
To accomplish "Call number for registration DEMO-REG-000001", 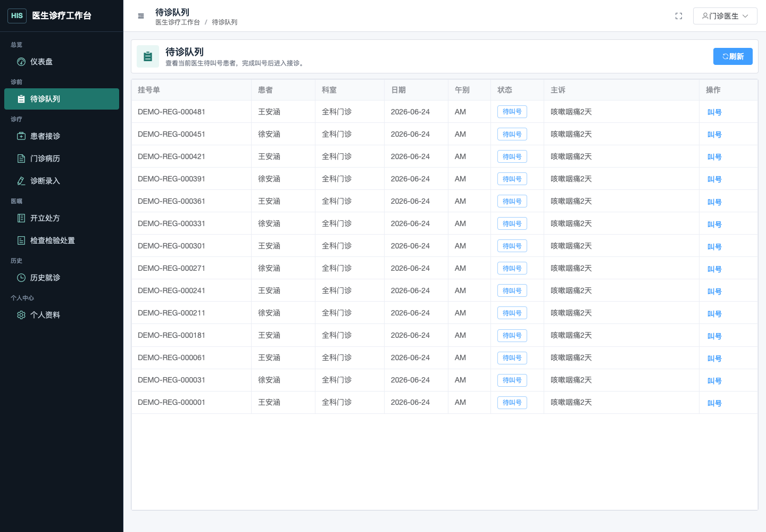I will [x=714, y=403].
